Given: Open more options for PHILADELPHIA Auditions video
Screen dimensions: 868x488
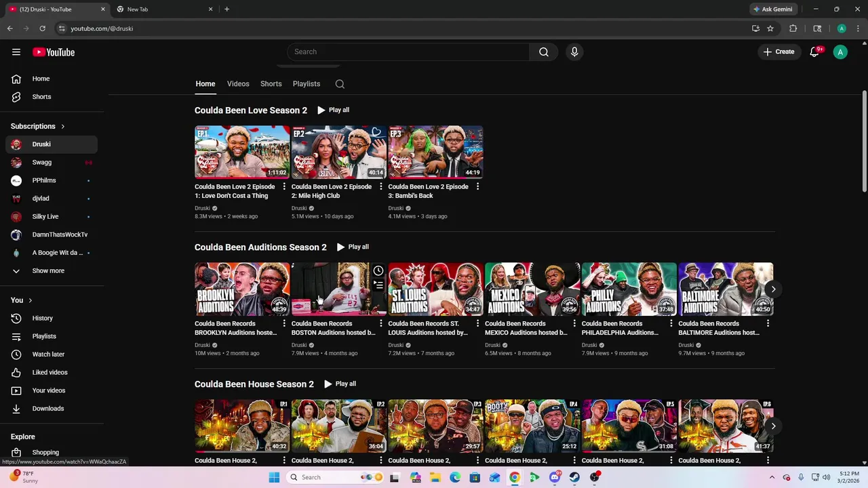Looking at the screenshot, I should (671, 323).
